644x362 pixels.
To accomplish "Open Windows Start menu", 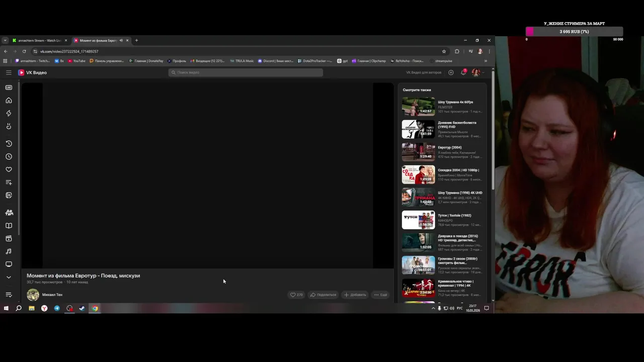I will coord(6,308).
